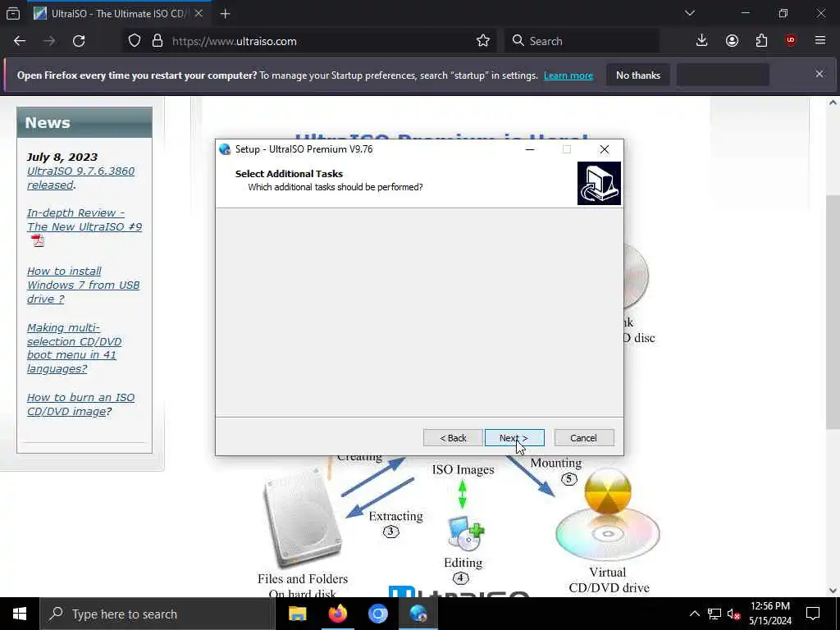Viewport: 840px width, 630px height.
Task: Click the setup installer computer icon
Action: 599,183
